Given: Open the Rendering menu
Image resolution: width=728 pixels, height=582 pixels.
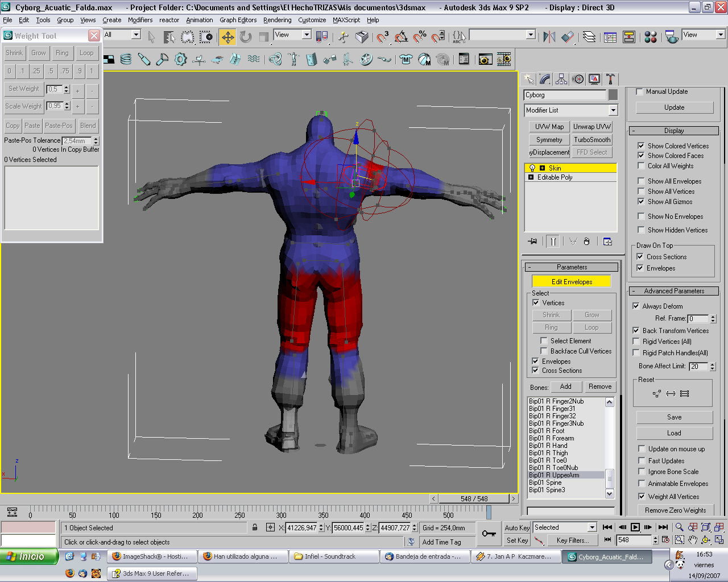Looking at the screenshot, I should (277, 20).
